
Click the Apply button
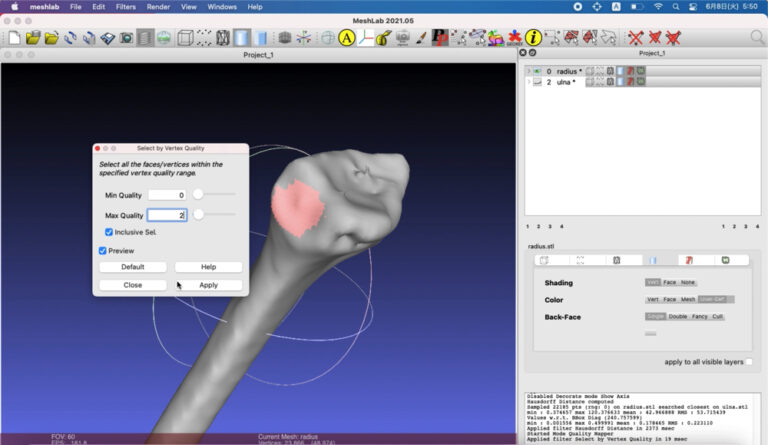point(208,285)
